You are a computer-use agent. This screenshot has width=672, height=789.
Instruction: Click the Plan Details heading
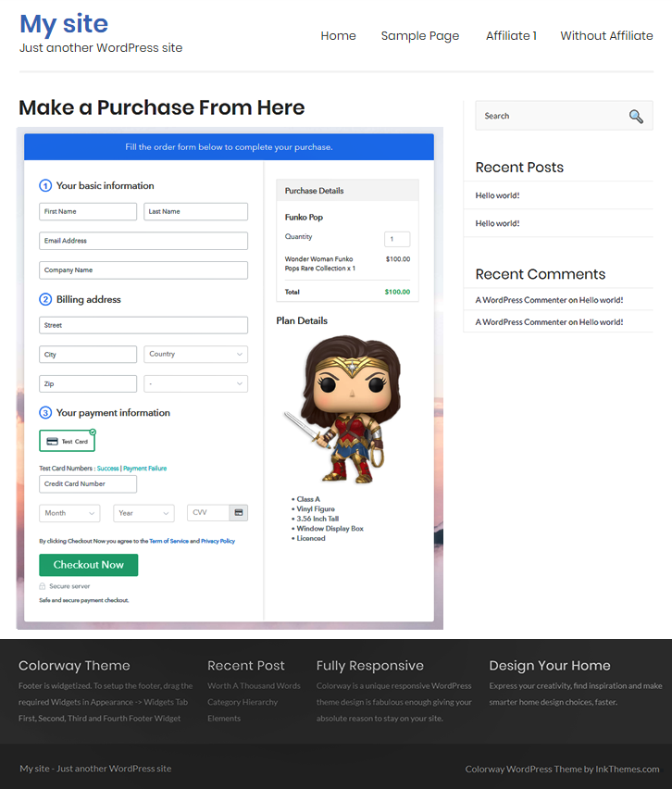[302, 320]
